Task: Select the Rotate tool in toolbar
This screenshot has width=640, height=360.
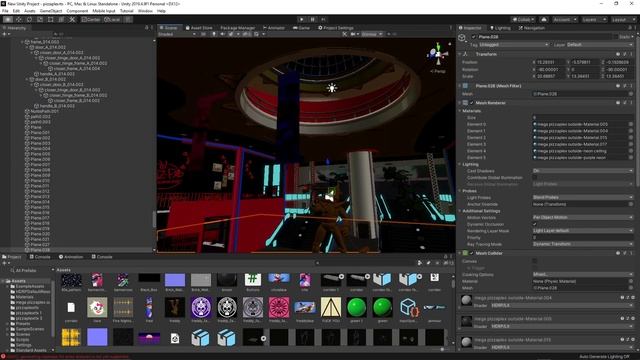Action: pos(29,19)
